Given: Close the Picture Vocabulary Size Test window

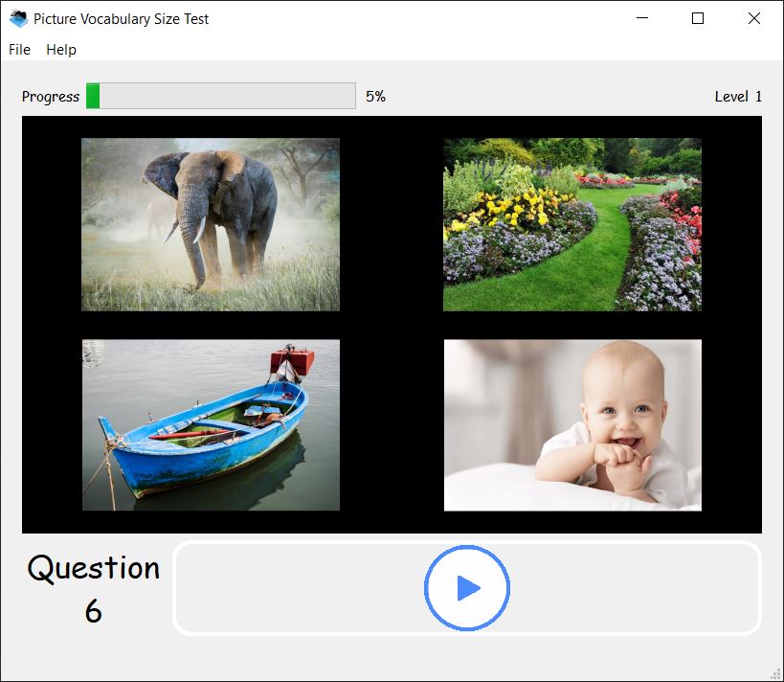Looking at the screenshot, I should [x=754, y=18].
